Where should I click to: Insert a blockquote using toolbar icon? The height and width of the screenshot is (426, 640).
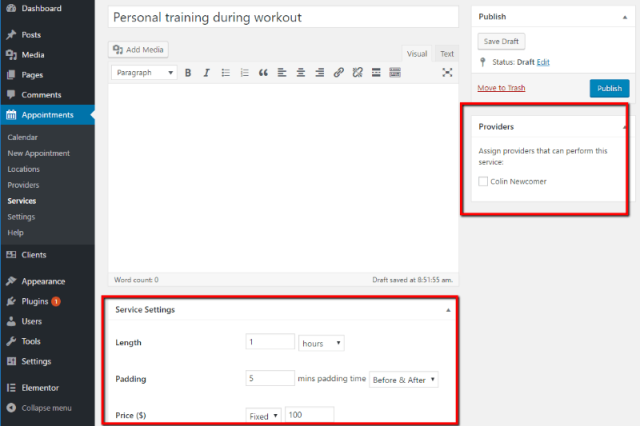263,73
